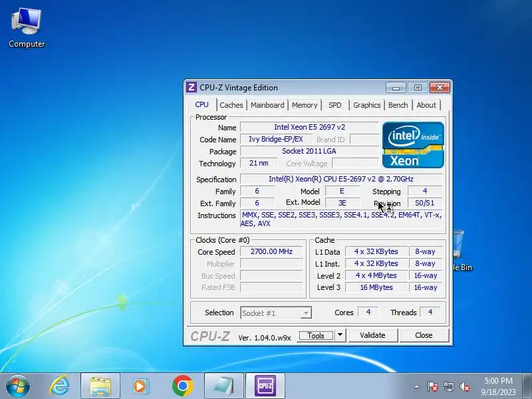
Task: Click the Instructions list text
Action: coord(341,219)
